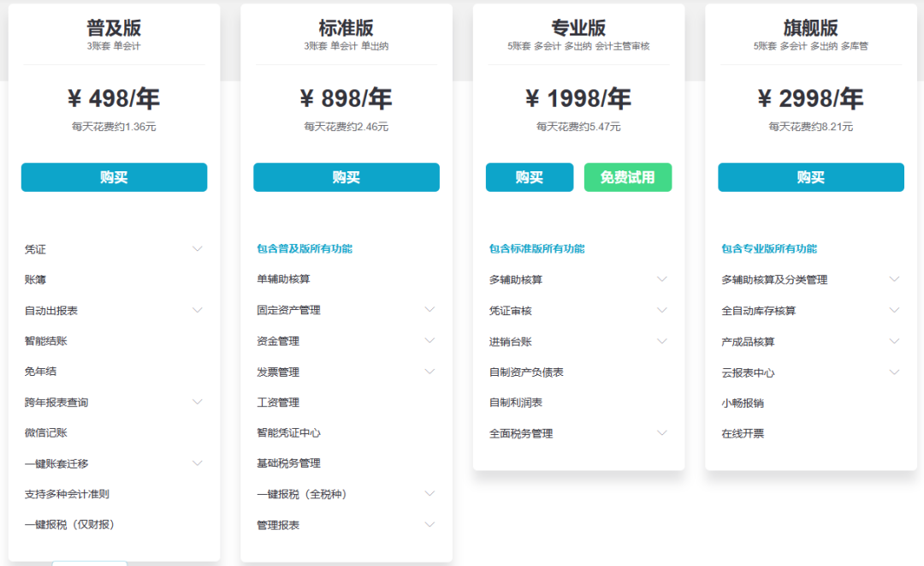Viewport: 924px width, 566px height.
Task: Click 购买 button under 旗舰版
Action: (x=810, y=177)
